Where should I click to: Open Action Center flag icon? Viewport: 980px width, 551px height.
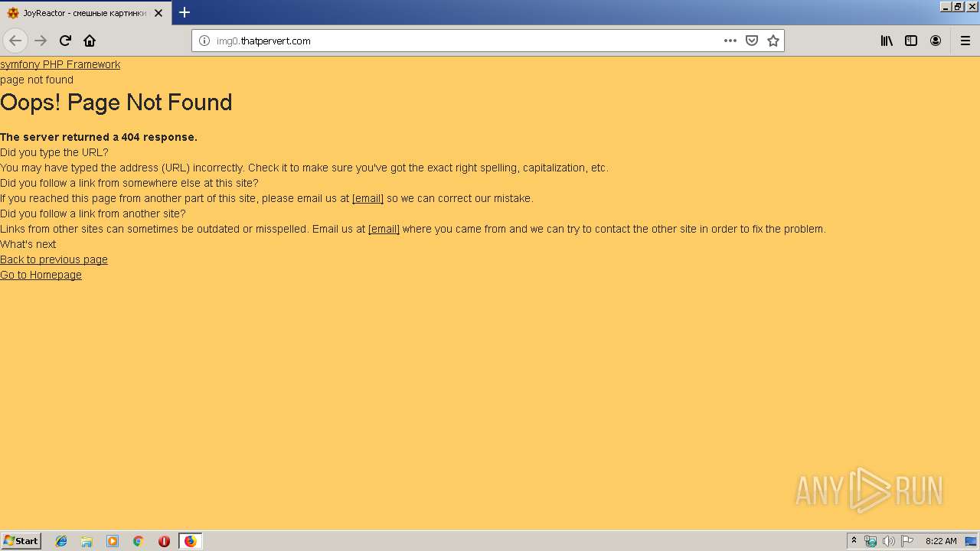[x=907, y=541]
